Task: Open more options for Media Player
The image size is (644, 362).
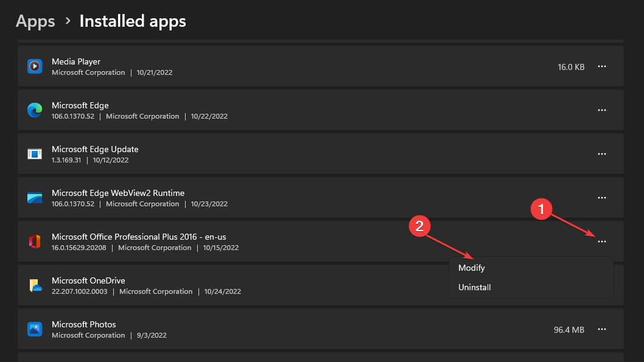Action: click(x=602, y=66)
